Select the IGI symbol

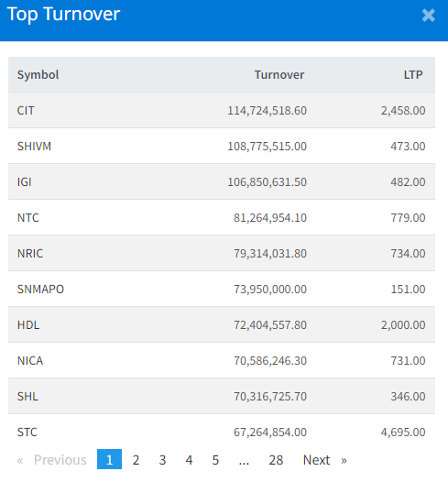tap(24, 181)
